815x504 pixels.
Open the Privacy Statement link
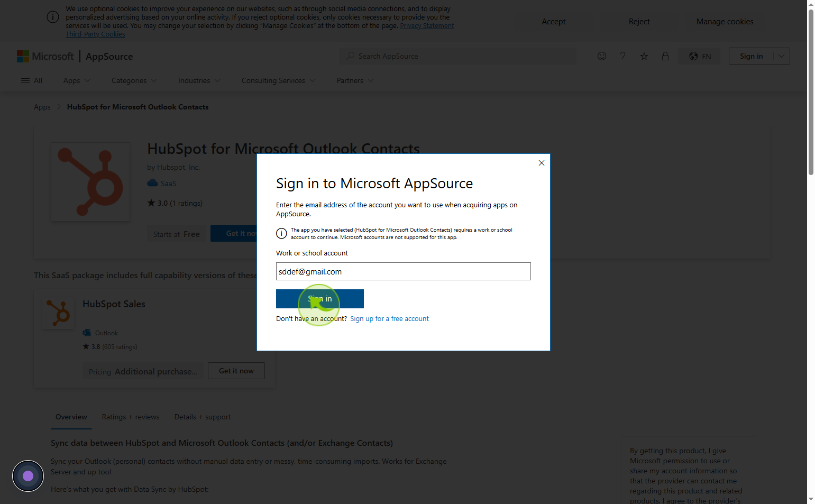(427, 25)
